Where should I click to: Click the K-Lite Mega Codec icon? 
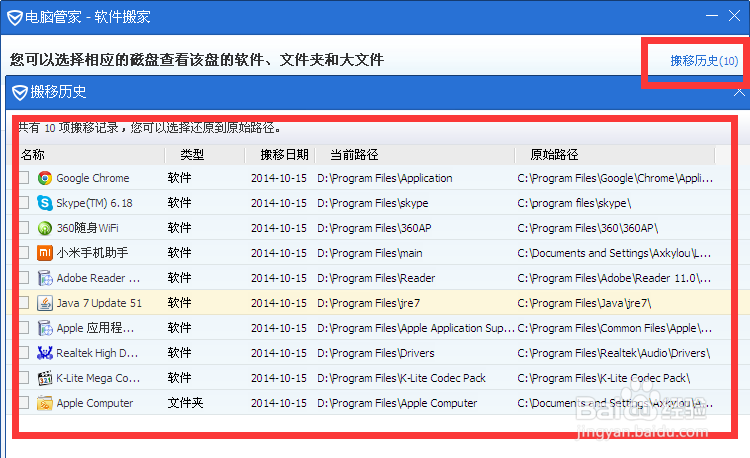45,378
